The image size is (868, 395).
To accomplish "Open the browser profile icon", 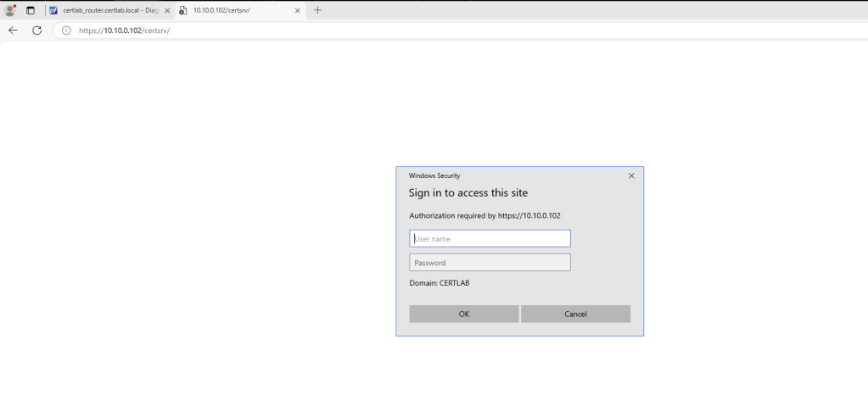I will pos(10,10).
